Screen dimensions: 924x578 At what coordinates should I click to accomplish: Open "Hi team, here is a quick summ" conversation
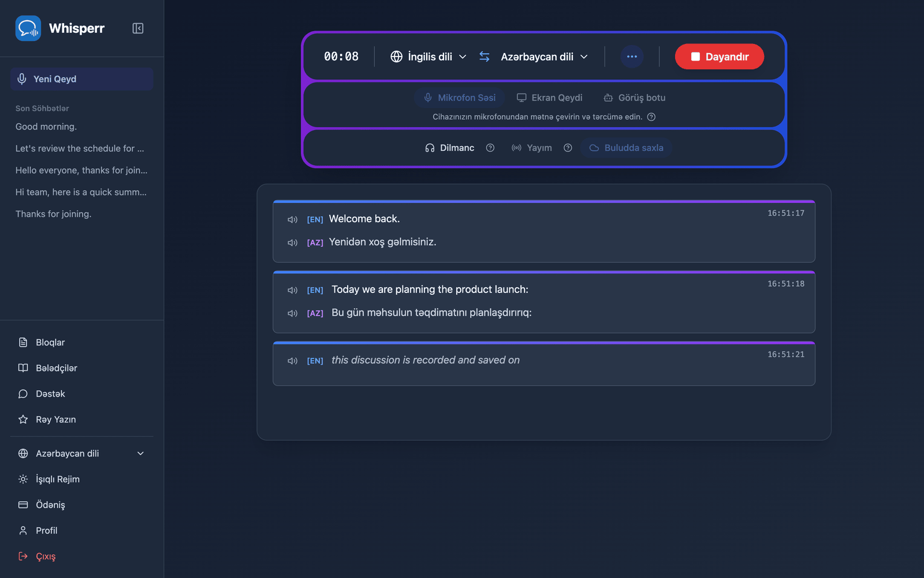point(81,192)
